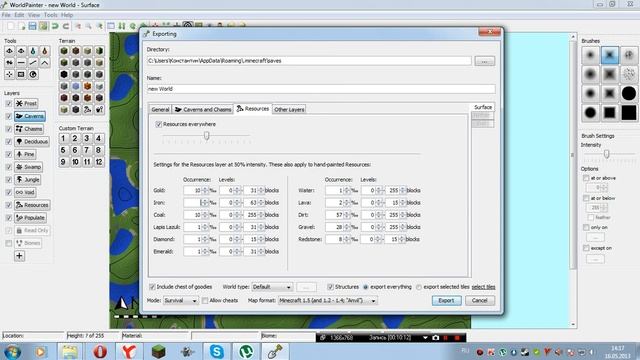Add a new custom layer with plus

pos(19,256)
